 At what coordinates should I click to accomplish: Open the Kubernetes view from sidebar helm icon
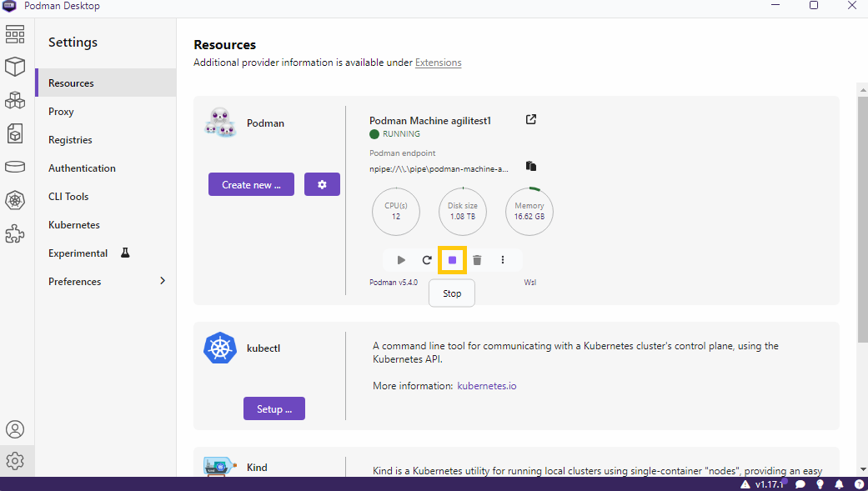click(15, 200)
